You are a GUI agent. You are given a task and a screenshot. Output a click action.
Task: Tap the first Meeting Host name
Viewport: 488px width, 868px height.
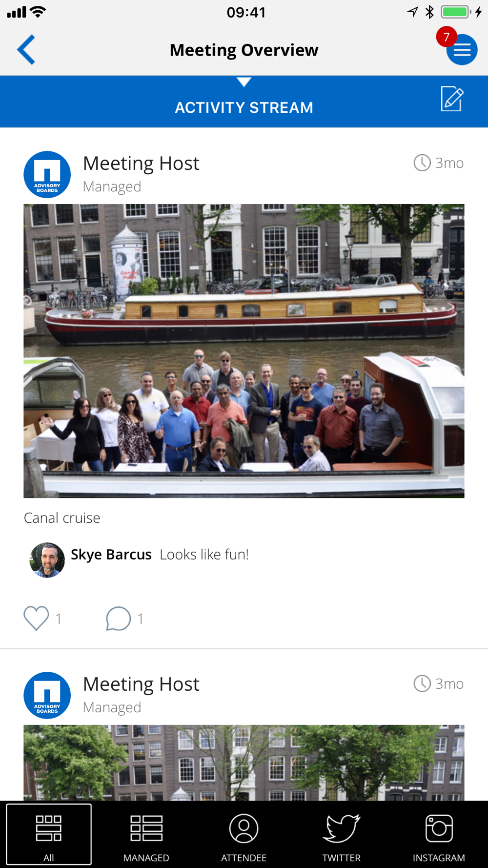pos(141,164)
